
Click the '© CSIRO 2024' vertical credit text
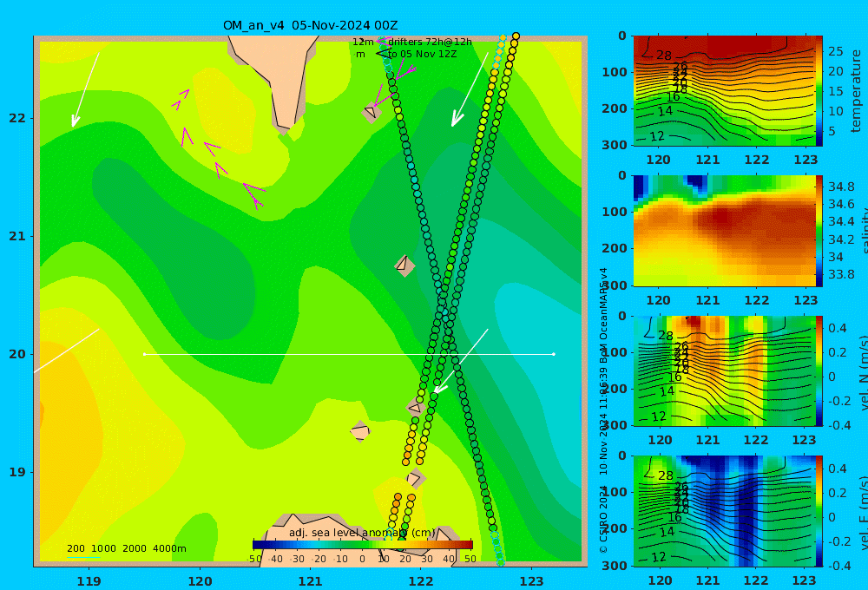point(603,521)
